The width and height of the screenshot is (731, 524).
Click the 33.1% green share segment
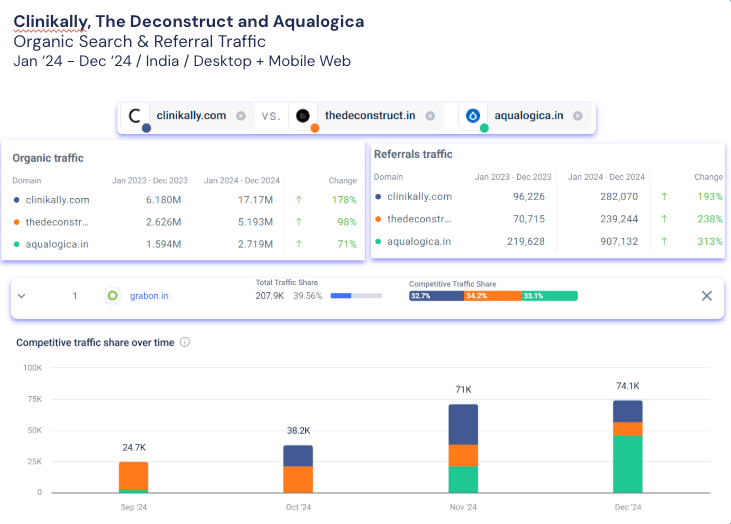pos(550,296)
